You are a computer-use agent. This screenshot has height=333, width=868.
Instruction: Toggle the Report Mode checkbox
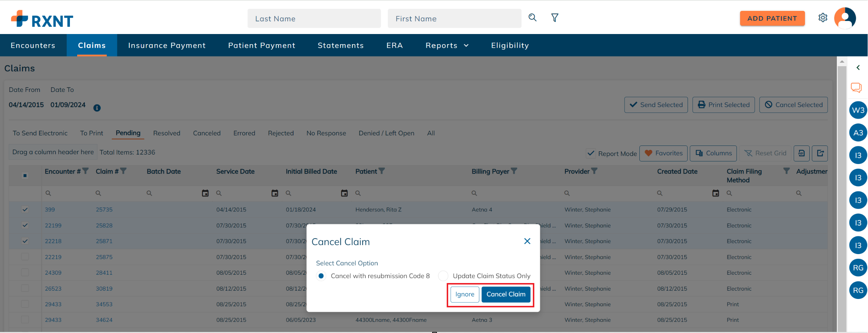(x=591, y=153)
